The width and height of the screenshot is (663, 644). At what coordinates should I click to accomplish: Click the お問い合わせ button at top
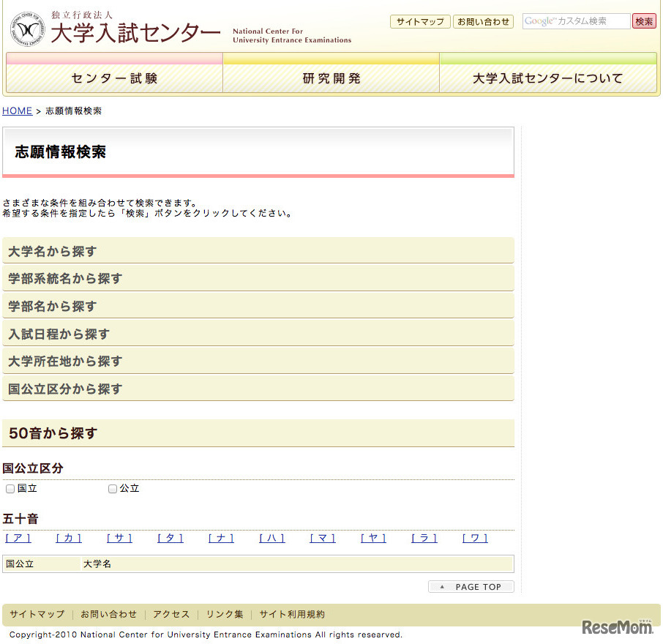pyautogui.click(x=483, y=21)
